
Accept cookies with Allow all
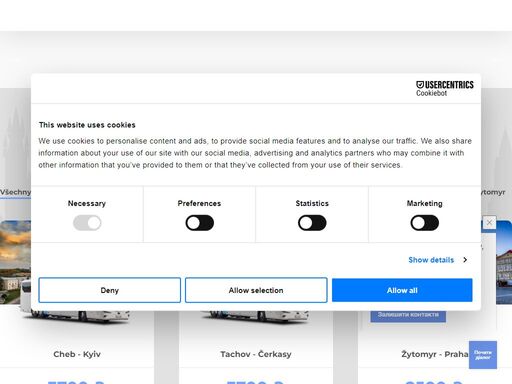[402, 290]
